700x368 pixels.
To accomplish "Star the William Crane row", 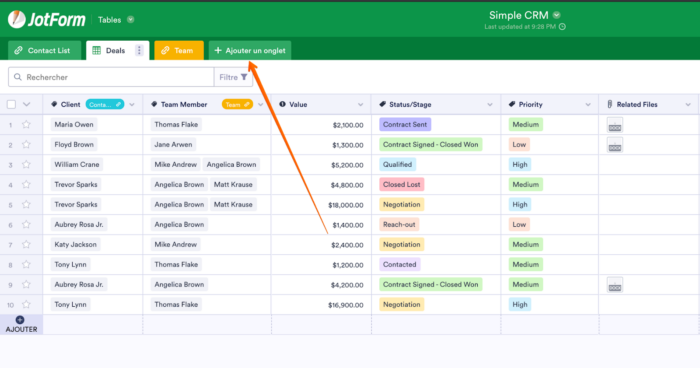I will pyautogui.click(x=26, y=165).
